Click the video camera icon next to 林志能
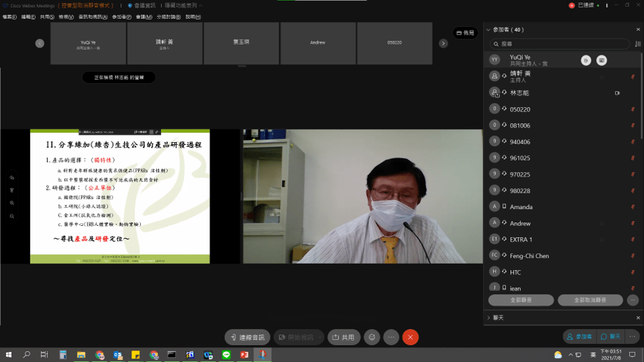This screenshot has height=362, width=644. (x=617, y=93)
